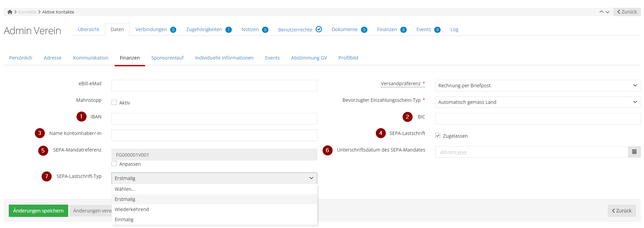
Task: Tick the Anpassen checkbox
Action: click(114, 164)
